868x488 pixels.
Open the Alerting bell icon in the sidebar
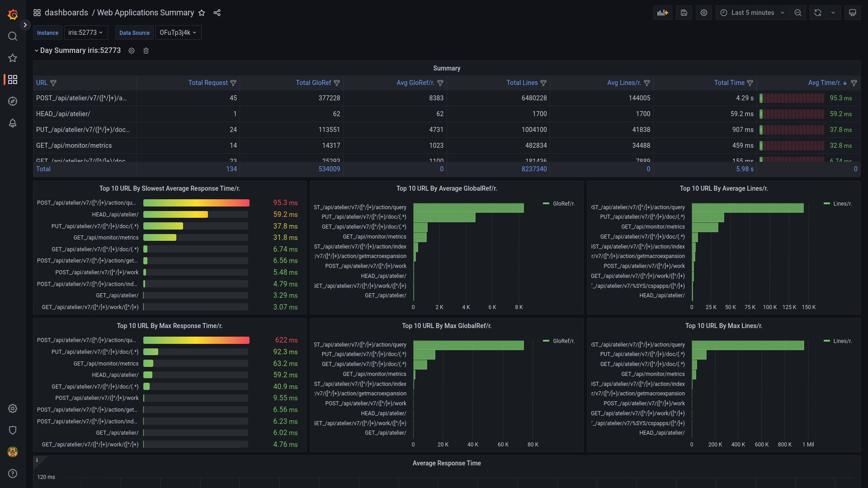click(x=13, y=123)
